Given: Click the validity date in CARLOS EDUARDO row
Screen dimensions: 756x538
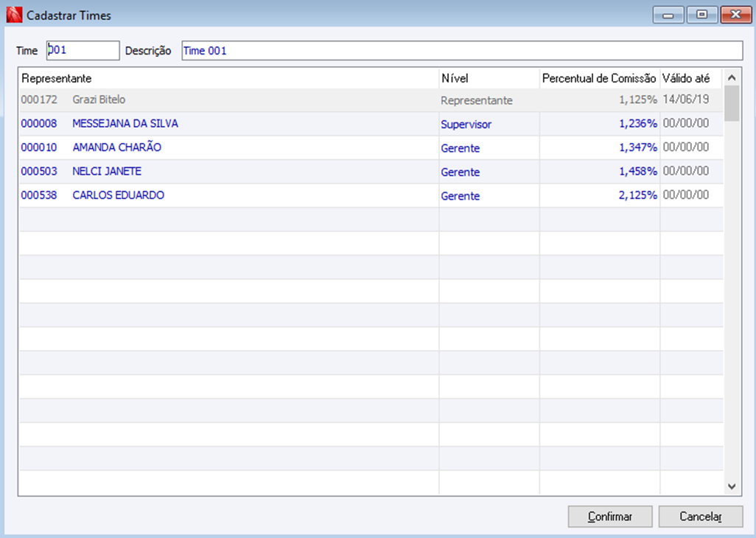Looking at the screenshot, I should (x=686, y=195).
